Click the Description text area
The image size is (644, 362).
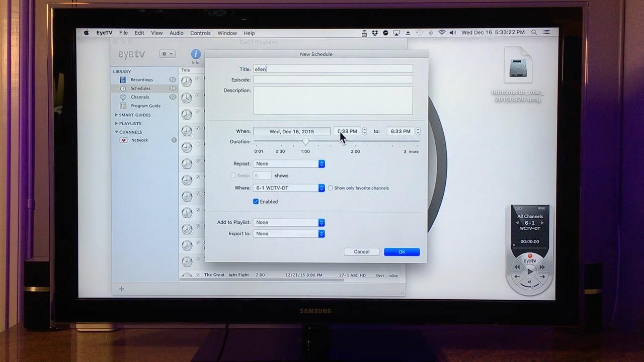333,101
